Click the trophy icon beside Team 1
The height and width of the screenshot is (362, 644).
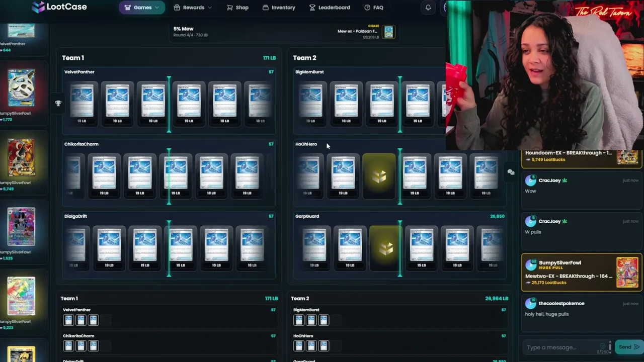58,103
